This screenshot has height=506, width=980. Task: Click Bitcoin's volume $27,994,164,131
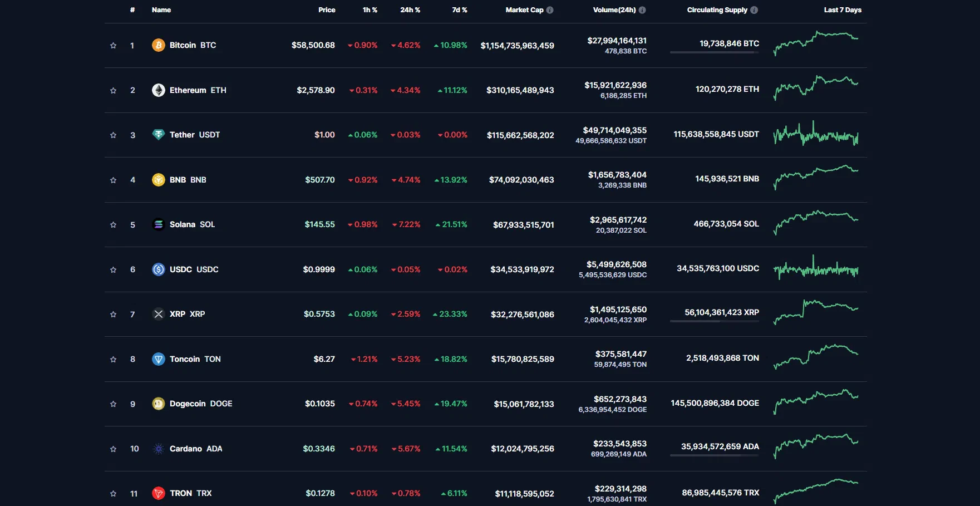617,41
